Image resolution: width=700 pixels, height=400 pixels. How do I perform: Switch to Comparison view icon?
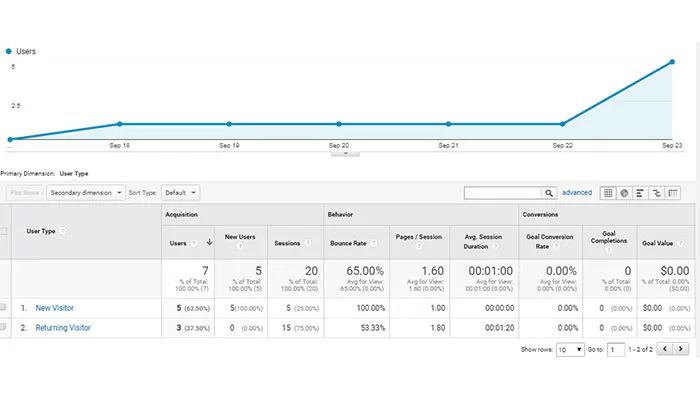point(656,193)
